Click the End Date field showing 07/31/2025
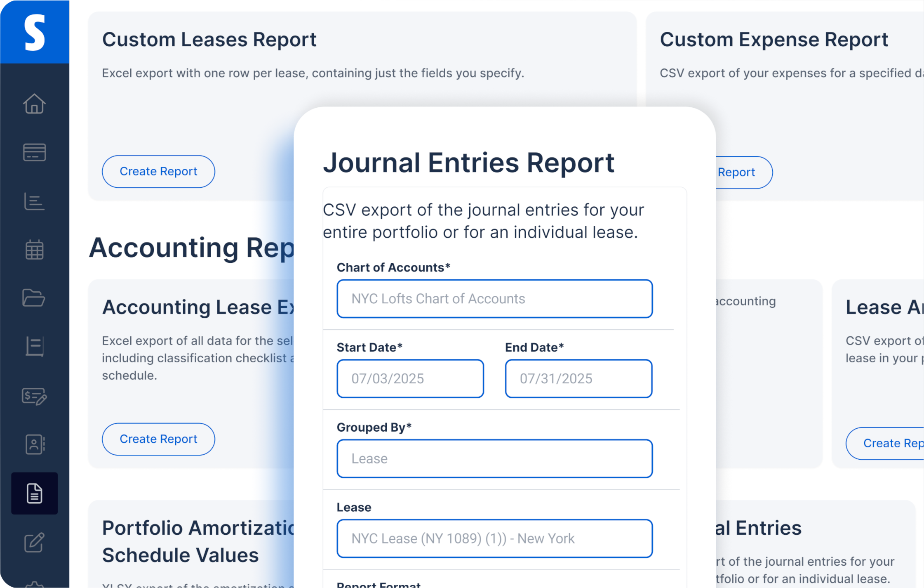Viewport: 924px width, 588px height. (x=578, y=378)
